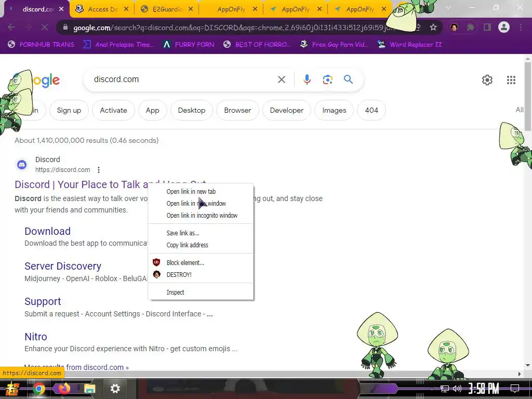
Task: Select the Desktop filter chip
Action: coord(192,110)
